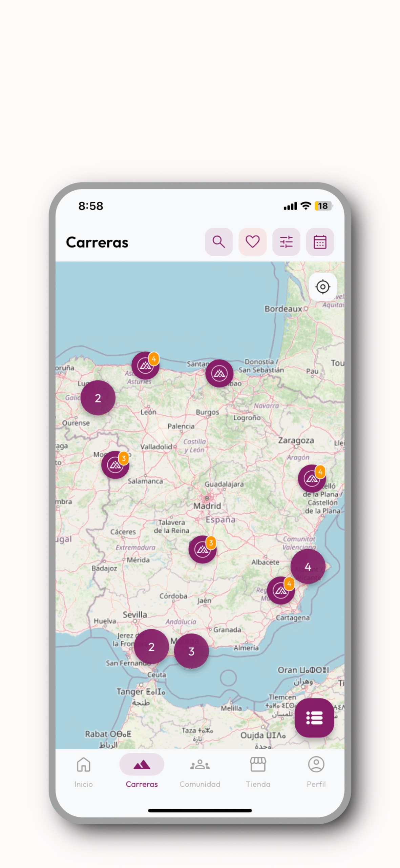
Task: Tap the race marker in Asturias
Action: tap(145, 366)
